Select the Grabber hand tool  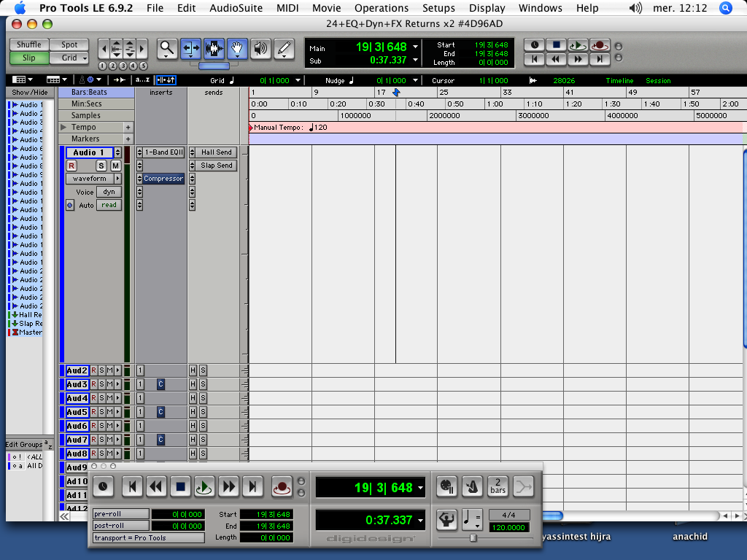tap(237, 49)
